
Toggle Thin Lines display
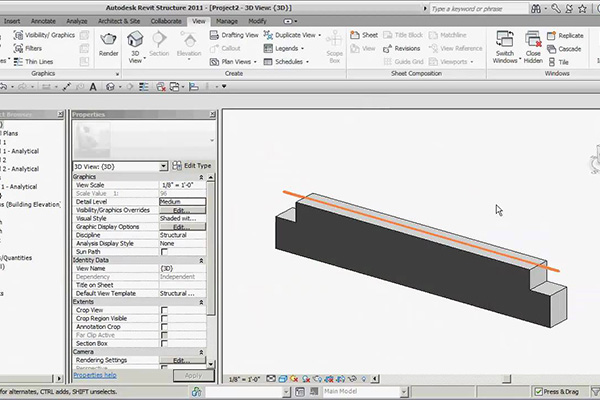(33, 62)
